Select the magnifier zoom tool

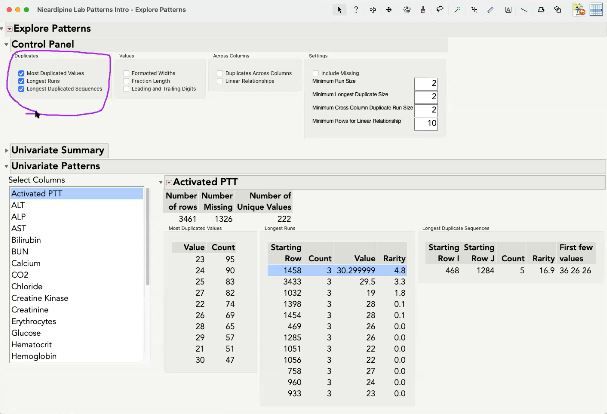pyautogui.click(x=457, y=9)
